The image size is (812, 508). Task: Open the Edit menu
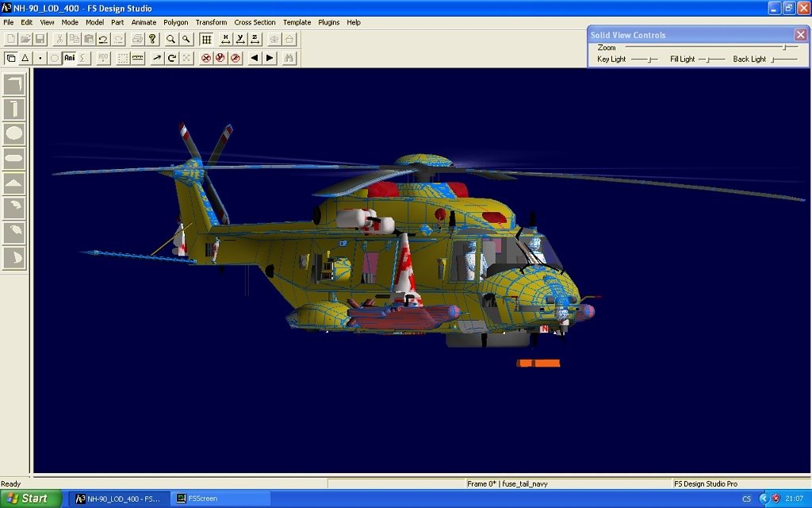pyautogui.click(x=26, y=22)
